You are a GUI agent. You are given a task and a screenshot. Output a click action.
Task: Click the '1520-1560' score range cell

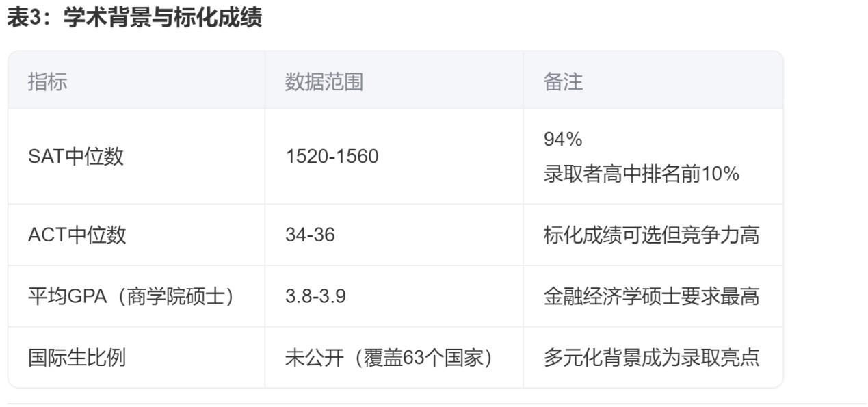pos(332,157)
